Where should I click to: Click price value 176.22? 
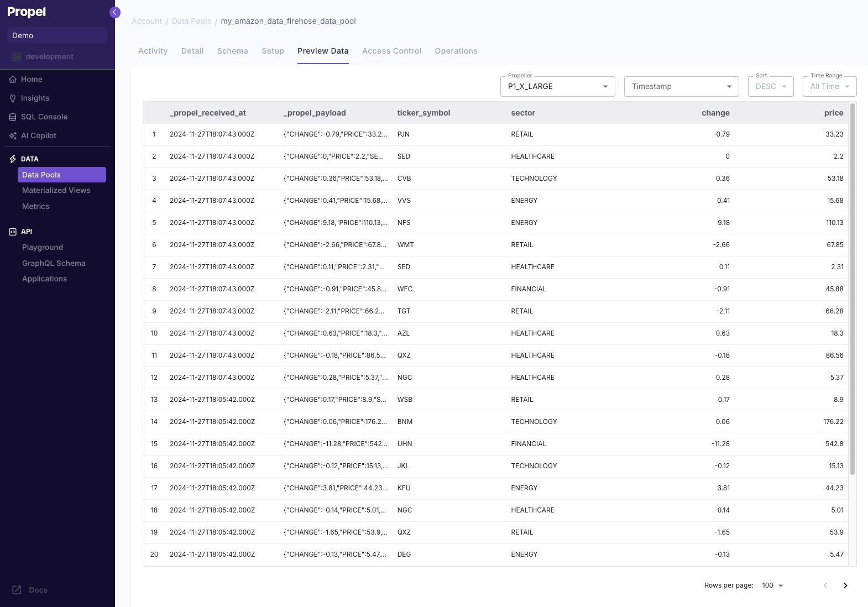point(833,422)
